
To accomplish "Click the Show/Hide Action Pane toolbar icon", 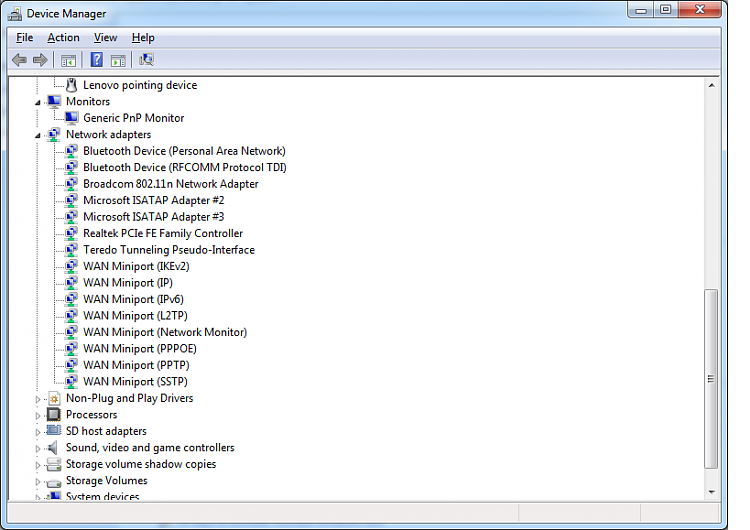I will click(118, 60).
